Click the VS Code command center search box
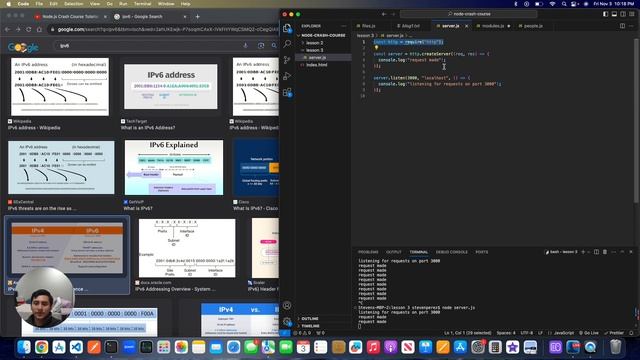 click(469, 14)
